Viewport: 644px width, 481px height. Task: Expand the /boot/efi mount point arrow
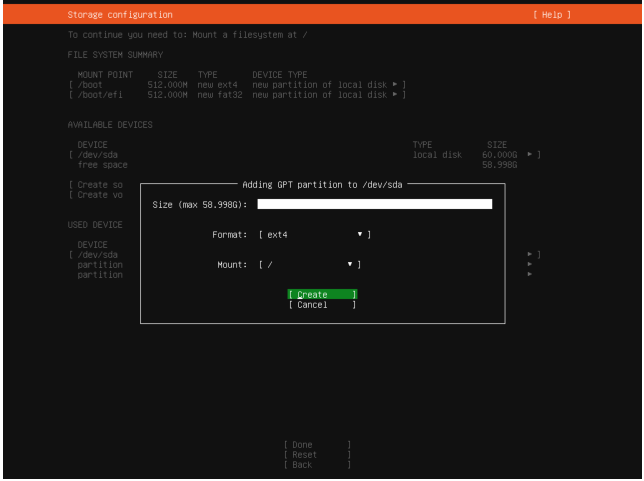(395, 94)
